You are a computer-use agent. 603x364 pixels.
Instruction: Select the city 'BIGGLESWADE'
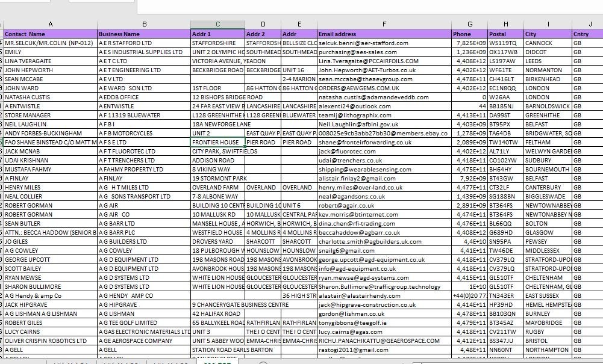[x=548, y=196]
